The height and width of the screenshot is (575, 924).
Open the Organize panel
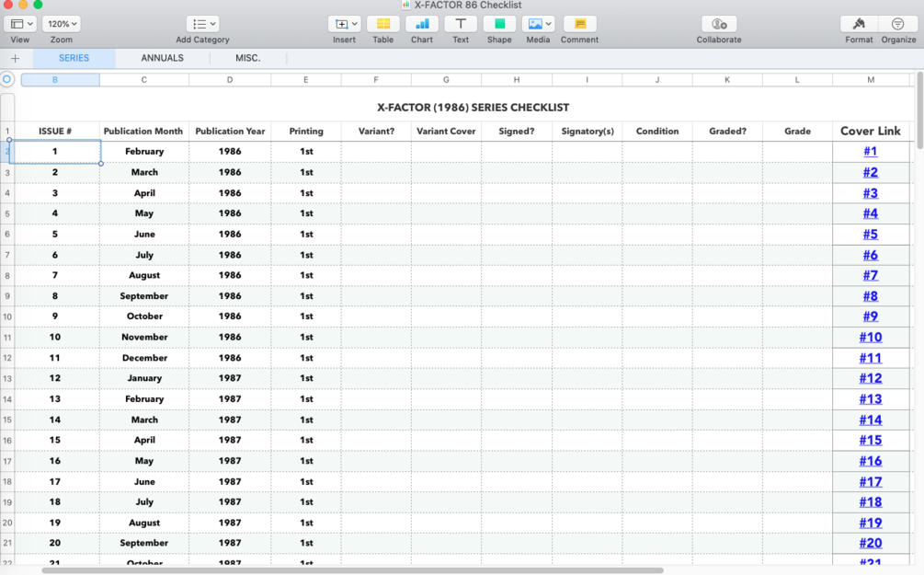[898, 24]
